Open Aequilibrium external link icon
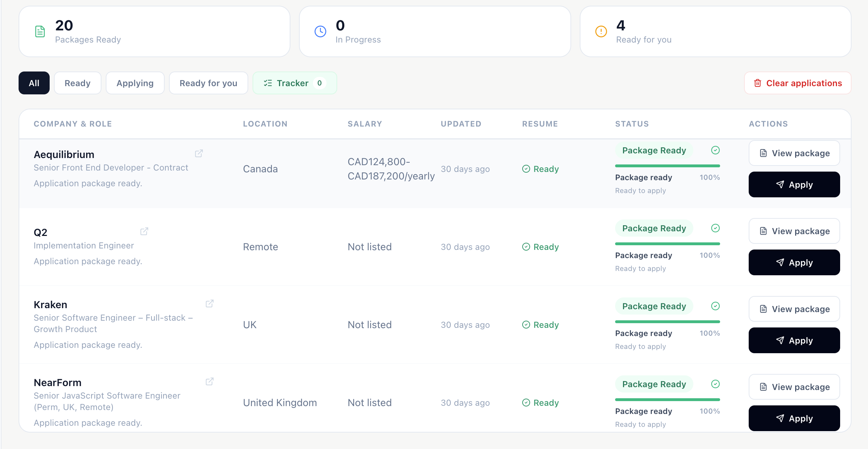 199,154
